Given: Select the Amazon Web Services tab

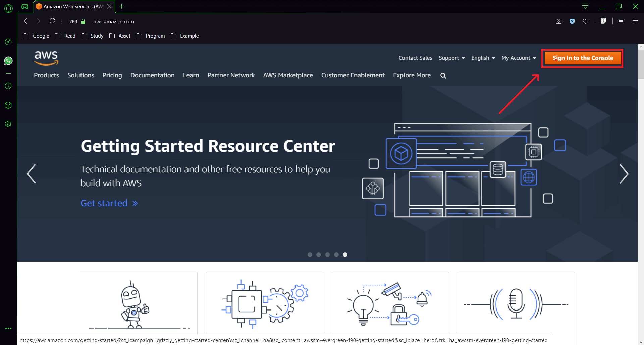Looking at the screenshot, I should 74,6.
